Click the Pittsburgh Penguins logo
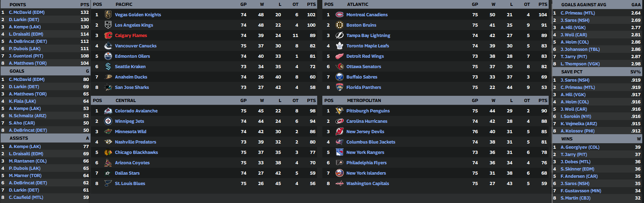The width and height of the screenshot is (644, 203). 340,111
